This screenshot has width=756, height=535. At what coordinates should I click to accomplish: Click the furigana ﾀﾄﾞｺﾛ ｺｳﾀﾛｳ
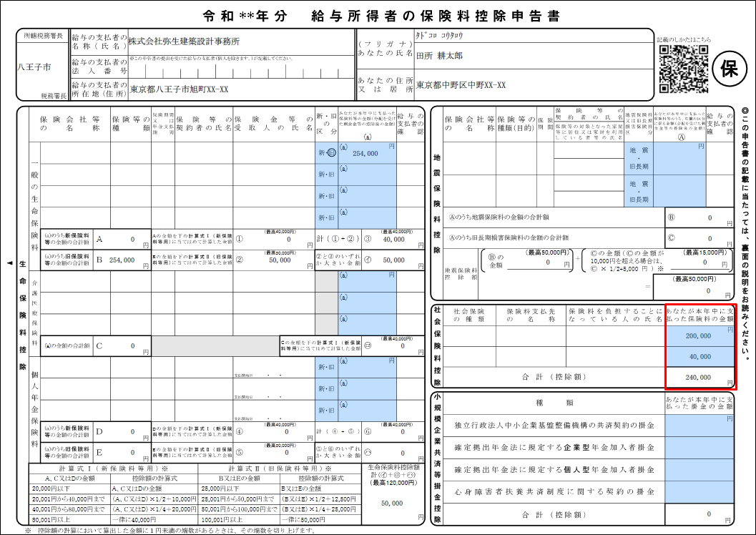(x=439, y=35)
